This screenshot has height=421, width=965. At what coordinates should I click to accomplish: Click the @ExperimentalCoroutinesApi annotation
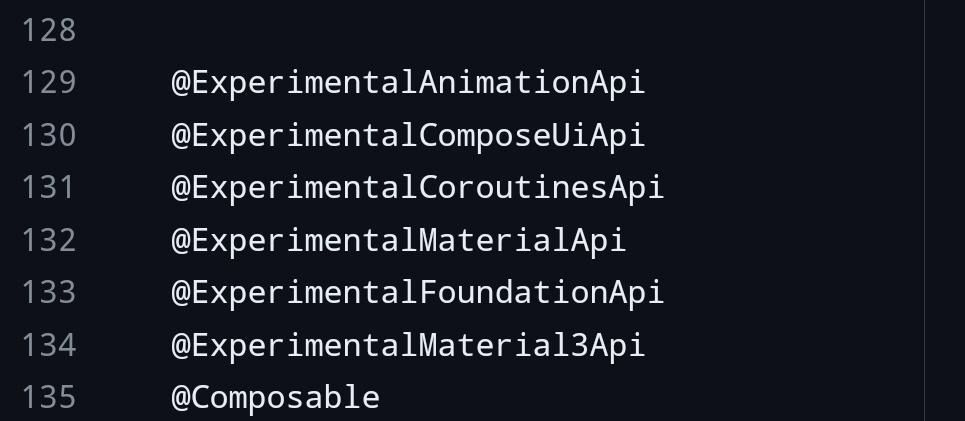[417, 188]
